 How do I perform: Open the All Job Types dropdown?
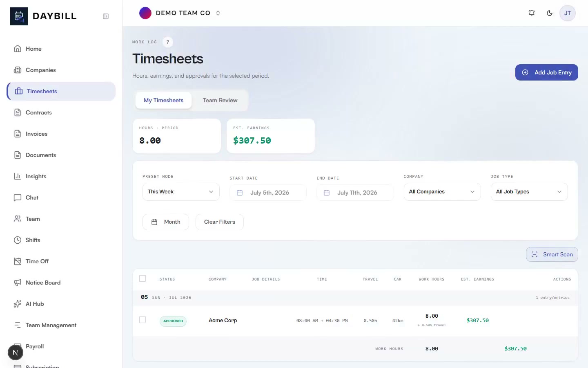pos(529,192)
